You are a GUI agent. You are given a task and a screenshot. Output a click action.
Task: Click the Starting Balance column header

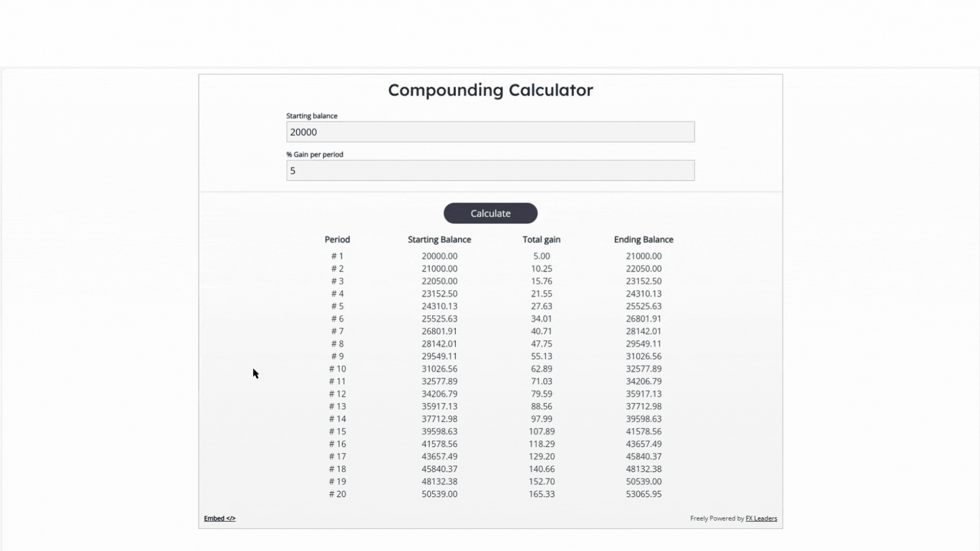click(x=439, y=239)
